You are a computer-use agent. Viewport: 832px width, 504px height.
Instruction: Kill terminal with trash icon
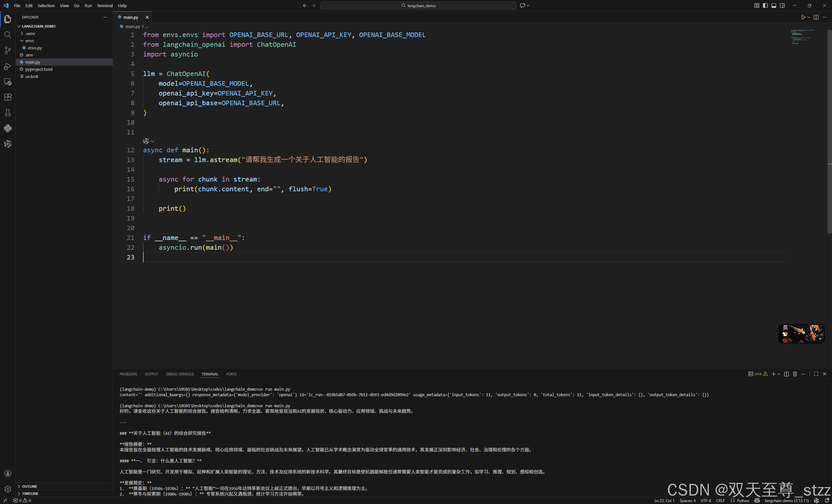click(795, 374)
